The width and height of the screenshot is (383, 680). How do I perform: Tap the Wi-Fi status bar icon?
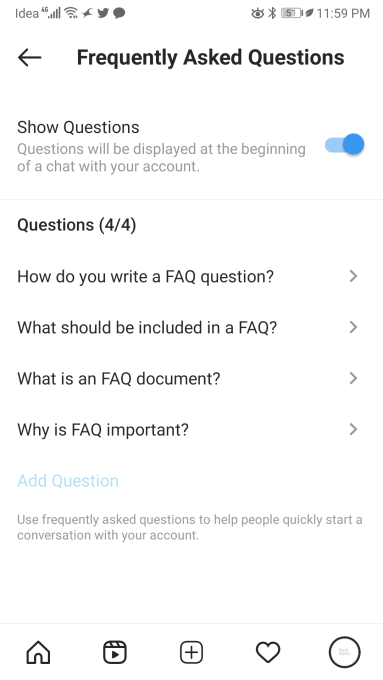coord(71,13)
